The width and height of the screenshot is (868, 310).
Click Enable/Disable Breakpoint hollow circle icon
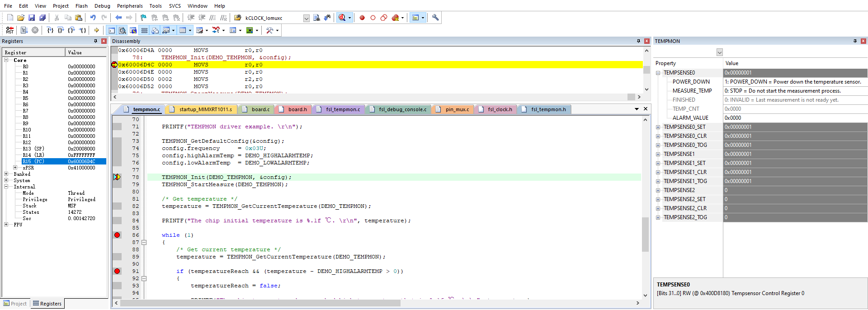(373, 18)
